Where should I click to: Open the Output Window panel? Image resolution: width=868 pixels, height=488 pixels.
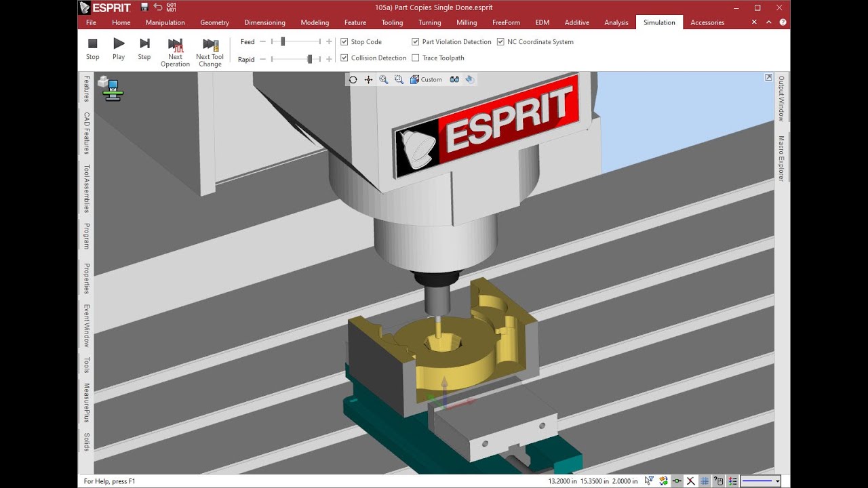[x=781, y=98]
